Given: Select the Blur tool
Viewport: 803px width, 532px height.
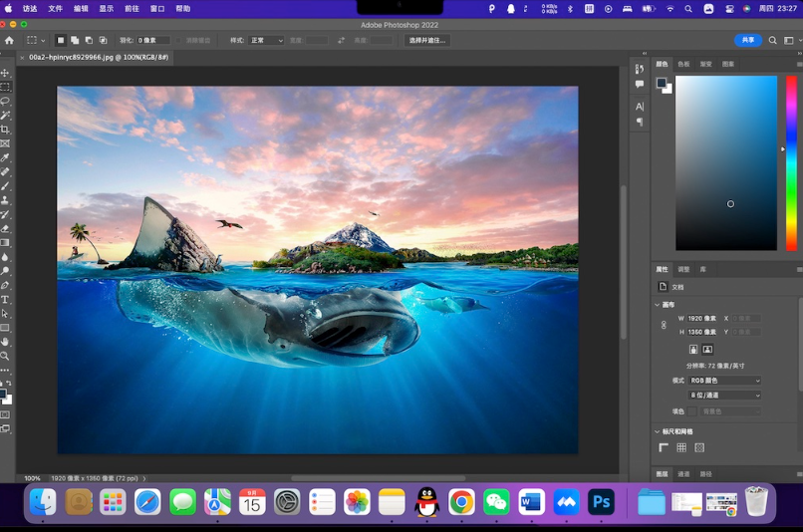Looking at the screenshot, I should (x=5, y=257).
